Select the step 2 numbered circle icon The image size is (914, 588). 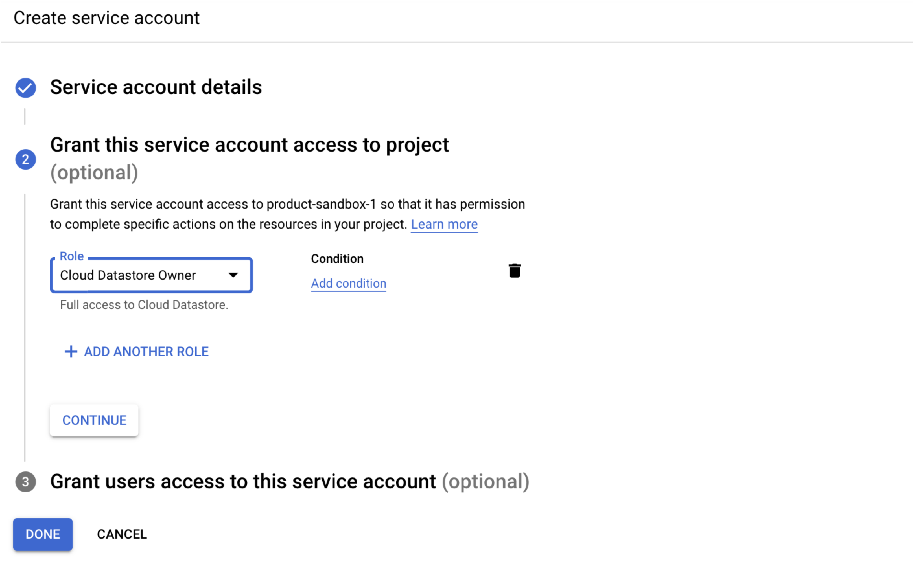(x=25, y=159)
